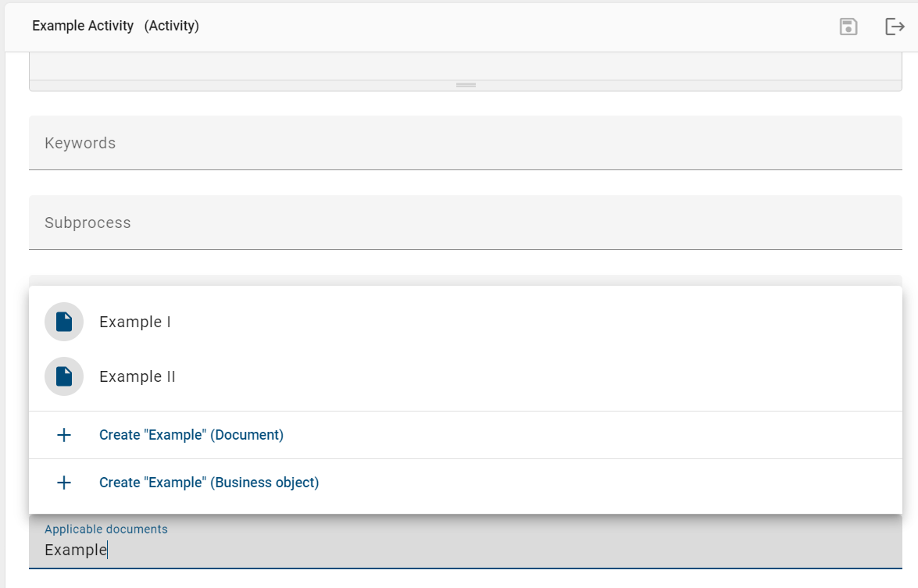Choose Create "Example" (Business object)
Viewport: 918px width, 588px height.
tap(209, 482)
